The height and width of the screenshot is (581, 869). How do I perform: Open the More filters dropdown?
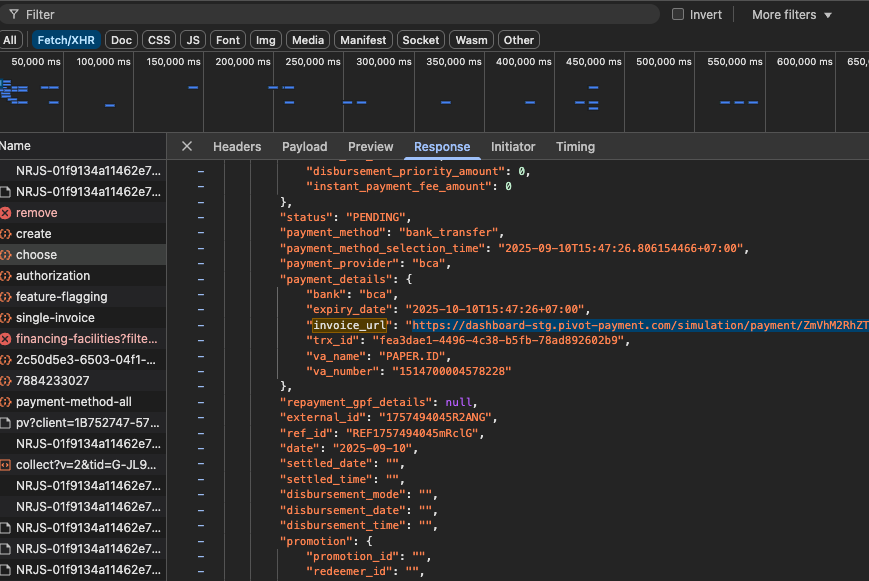pyautogui.click(x=792, y=15)
